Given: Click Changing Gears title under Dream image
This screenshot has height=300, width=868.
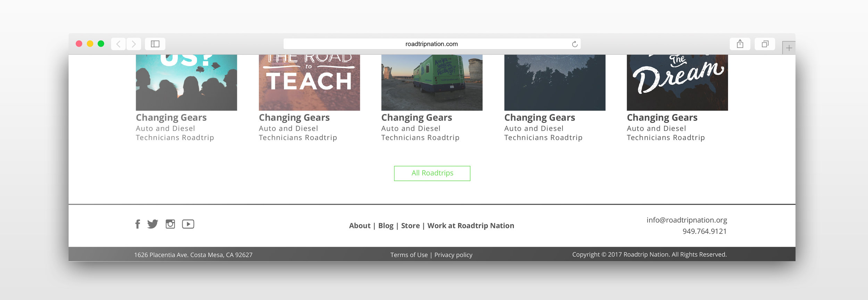Looking at the screenshot, I should [662, 118].
